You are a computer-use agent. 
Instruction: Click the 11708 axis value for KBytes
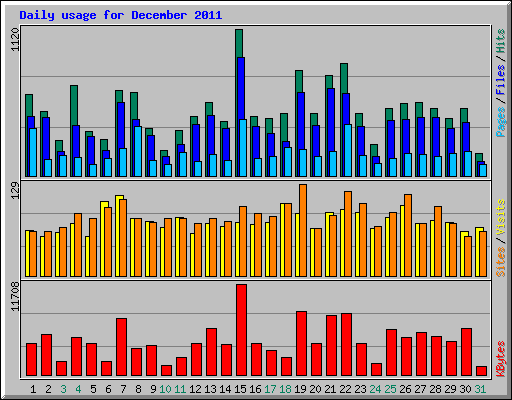click(x=15, y=297)
